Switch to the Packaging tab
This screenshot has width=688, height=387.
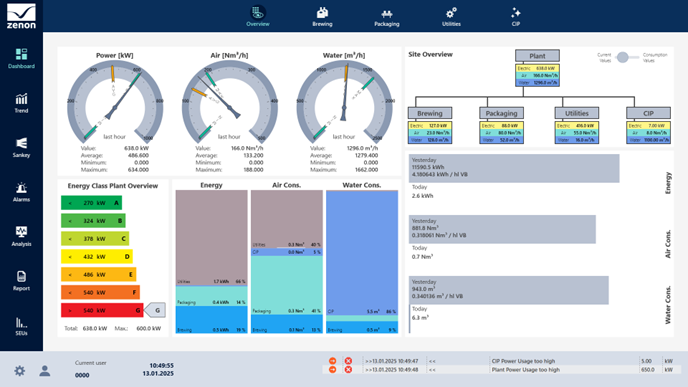point(387,17)
